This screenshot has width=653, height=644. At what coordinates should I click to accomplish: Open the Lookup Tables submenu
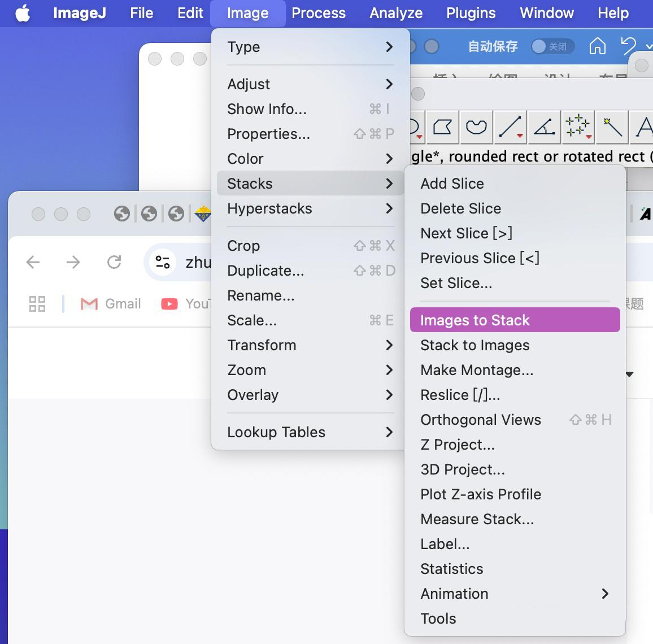[310, 432]
